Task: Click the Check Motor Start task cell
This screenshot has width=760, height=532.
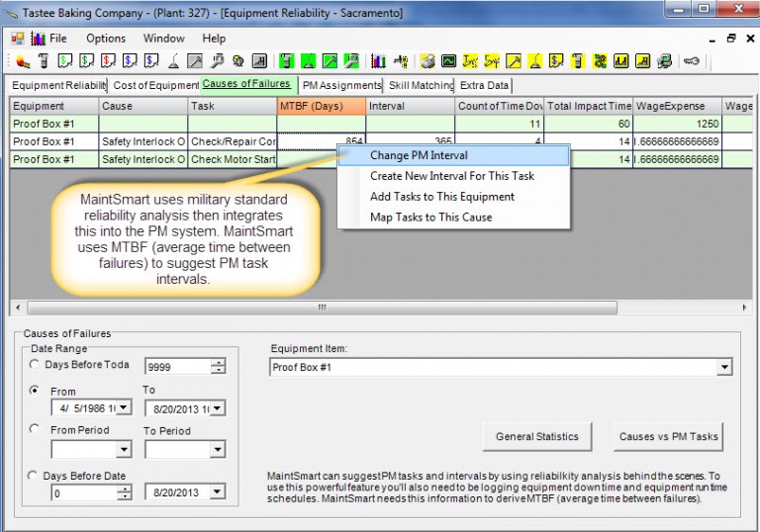Action: [233, 159]
